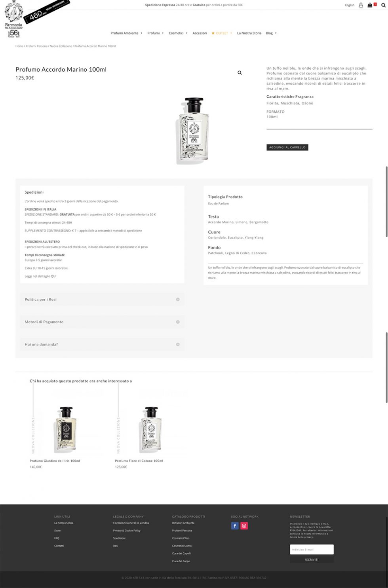Zoom product image with magnifier icon
This screenshot has height=588, width=388.
pos(240,73)
